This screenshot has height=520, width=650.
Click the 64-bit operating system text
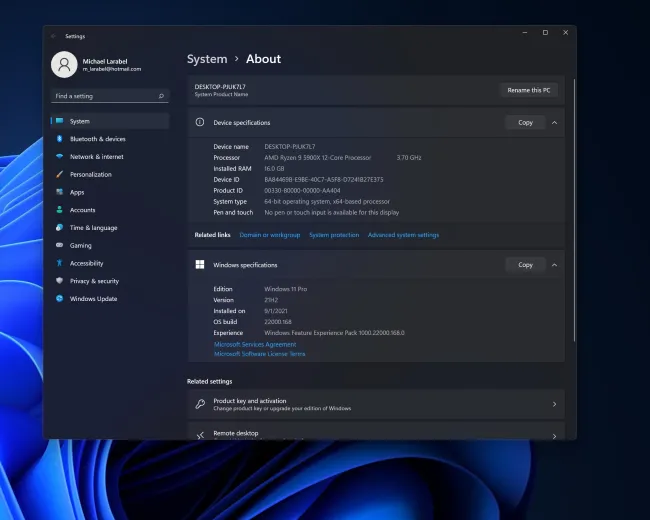tap(327, 202)
